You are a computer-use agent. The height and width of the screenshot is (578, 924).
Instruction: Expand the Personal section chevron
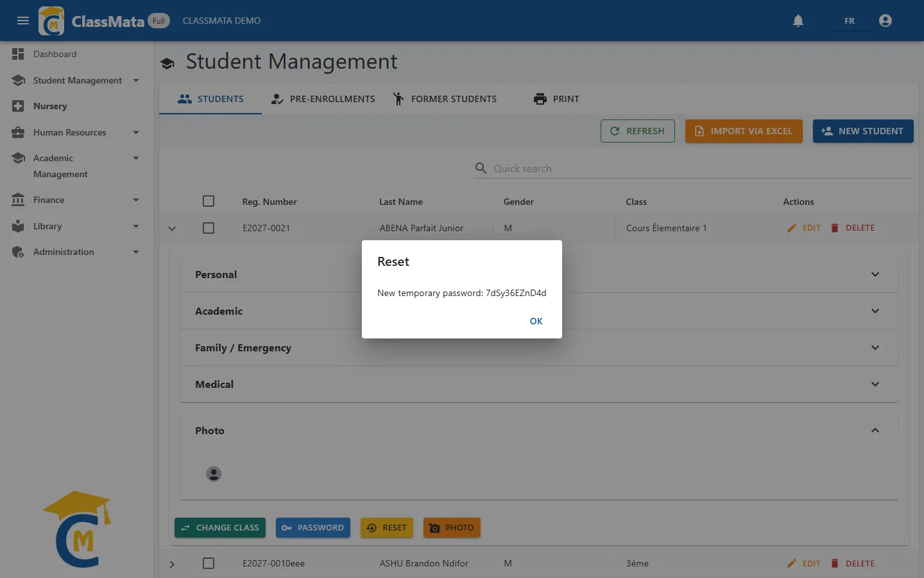click(875, 274)
